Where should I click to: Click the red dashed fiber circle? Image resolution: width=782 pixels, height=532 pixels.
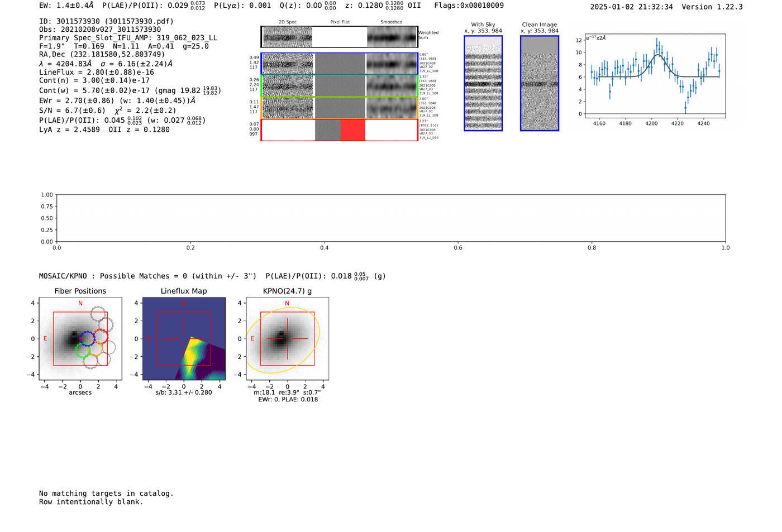tap(101, 337)
